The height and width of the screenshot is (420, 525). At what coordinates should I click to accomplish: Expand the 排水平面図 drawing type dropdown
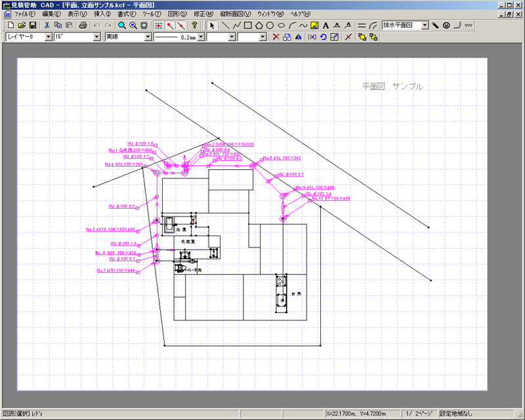[x=425, y=25]
